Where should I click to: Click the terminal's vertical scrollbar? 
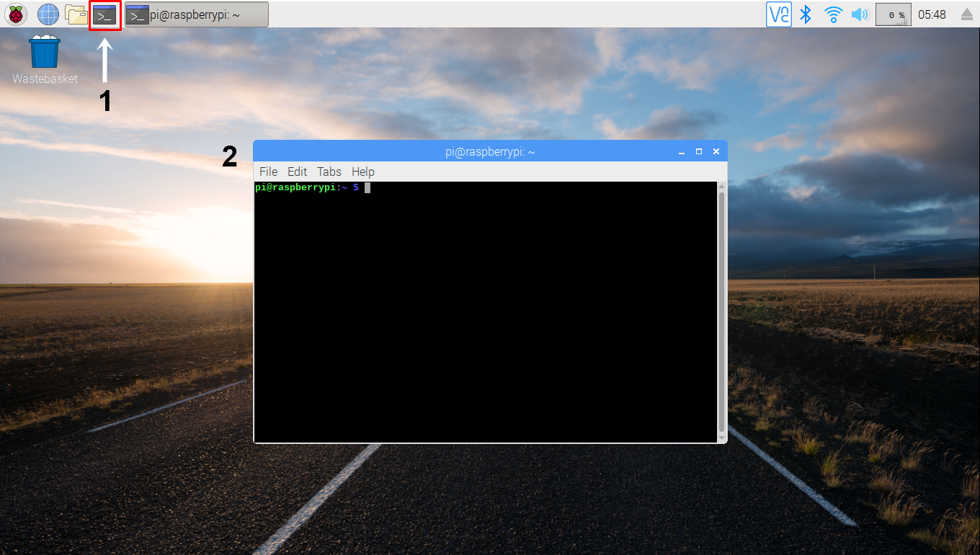coord(721,310)
